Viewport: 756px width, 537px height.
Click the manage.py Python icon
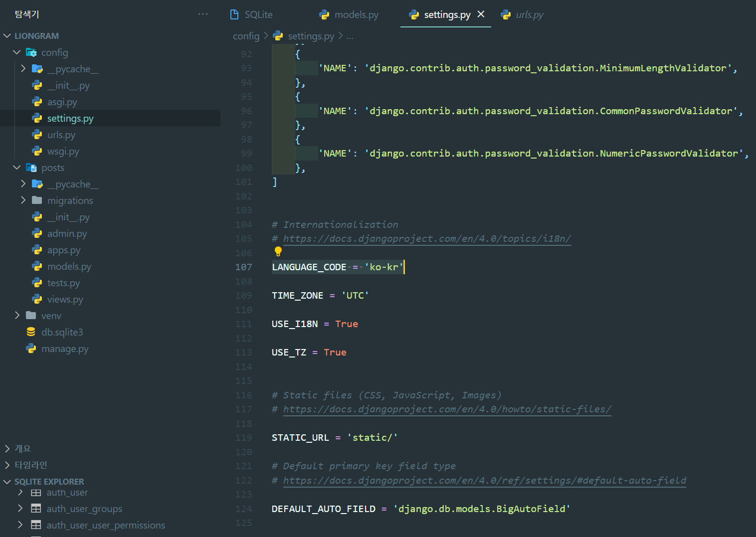31,349
